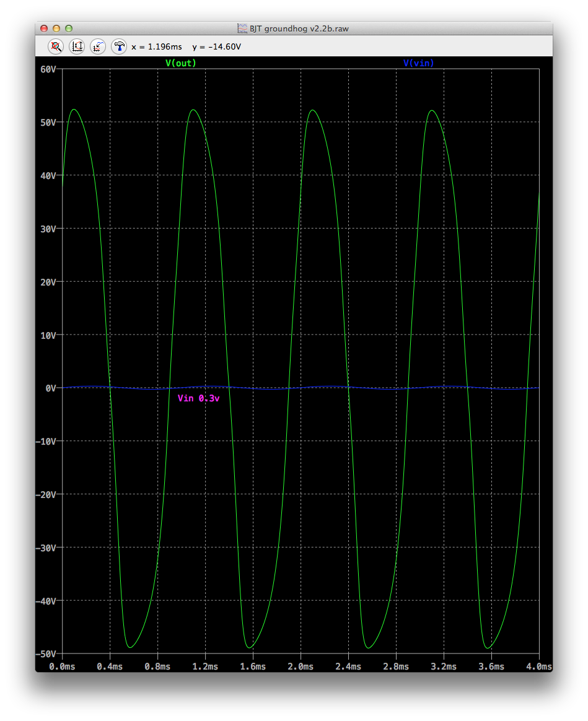Click the magenta 'Vin 0.3v' annotation

point(199,398)
